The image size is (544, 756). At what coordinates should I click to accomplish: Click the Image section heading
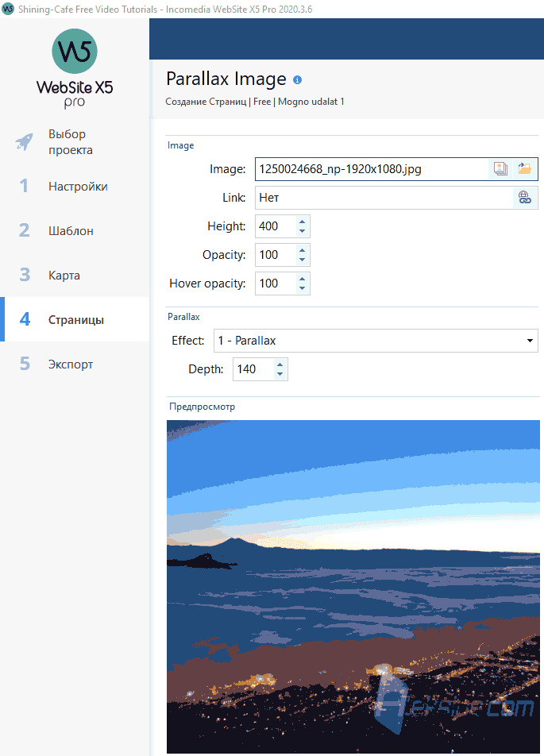[181, 145]
